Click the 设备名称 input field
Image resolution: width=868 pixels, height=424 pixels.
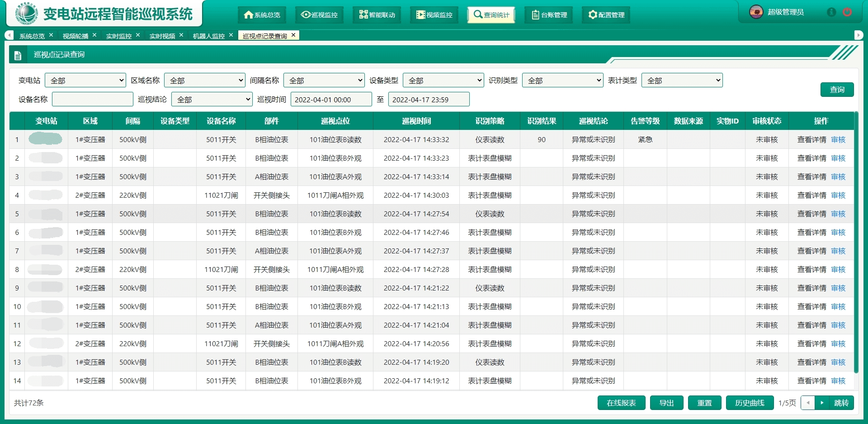point(93,100)
